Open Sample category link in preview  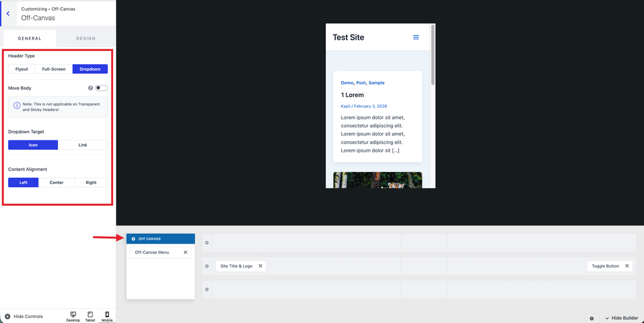(376, 82)
